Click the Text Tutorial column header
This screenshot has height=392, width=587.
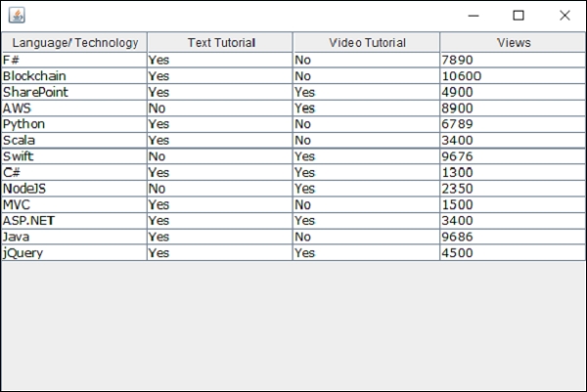point(220,43)
